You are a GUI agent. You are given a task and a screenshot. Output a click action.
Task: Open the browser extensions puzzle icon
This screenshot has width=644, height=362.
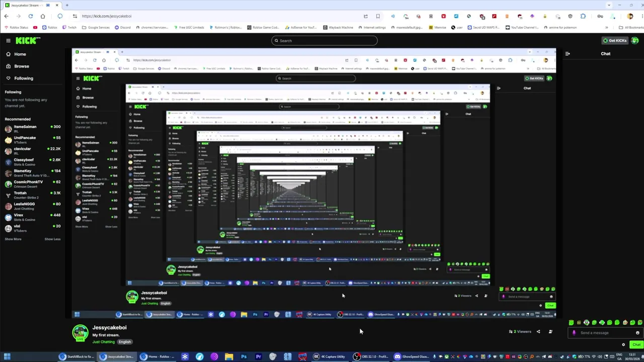[x=583, y=16]
